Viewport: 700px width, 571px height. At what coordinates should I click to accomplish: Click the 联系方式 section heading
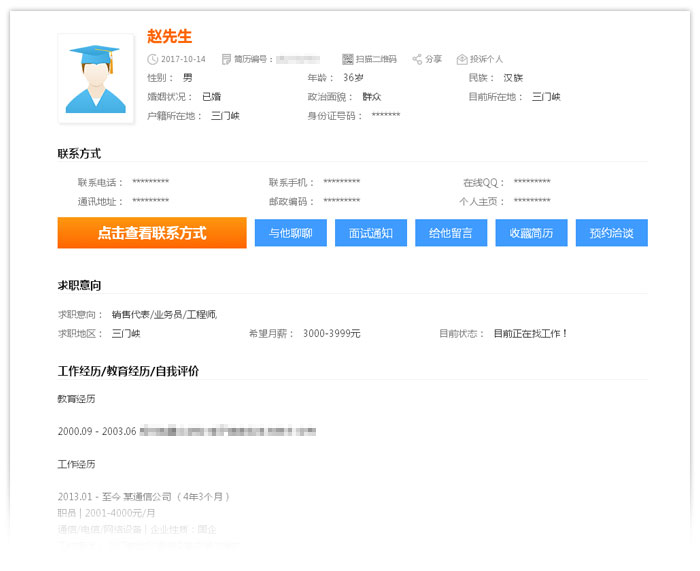pos(79,153)
